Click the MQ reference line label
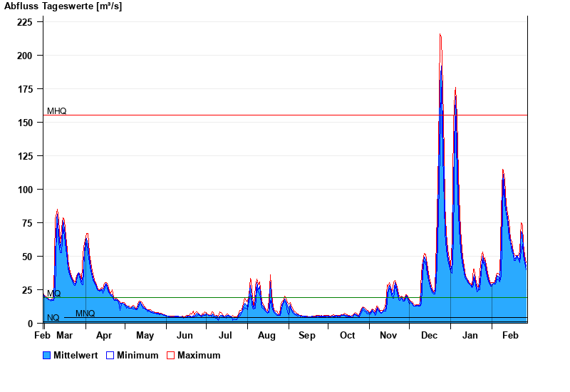Viewport: 570px width, 392px height. 53,294
